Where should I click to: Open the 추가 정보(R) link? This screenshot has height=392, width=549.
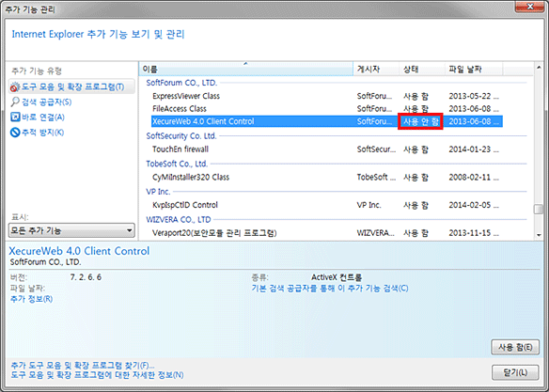(x=32, y=299)
